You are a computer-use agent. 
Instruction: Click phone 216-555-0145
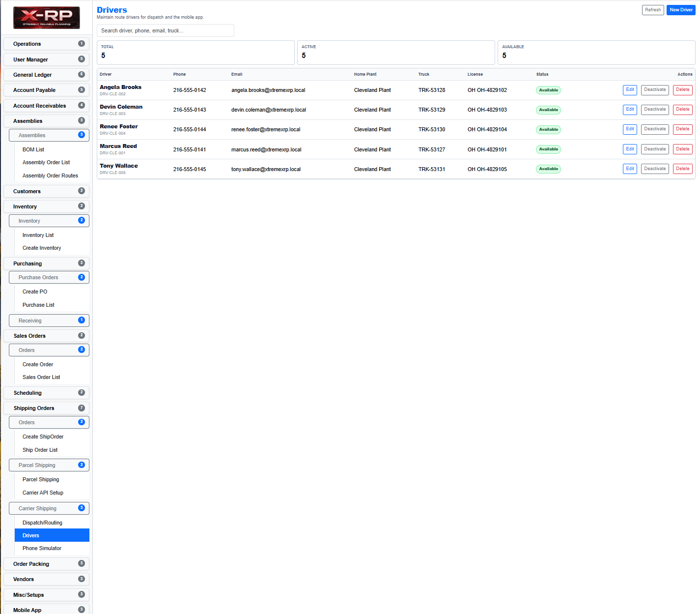[190, 169]
